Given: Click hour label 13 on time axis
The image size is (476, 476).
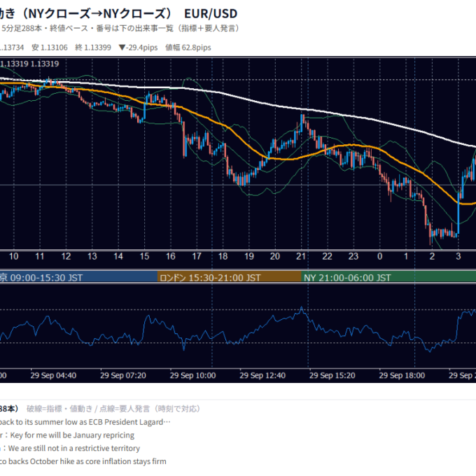Looking at the screenshot, I should point(92,256).
